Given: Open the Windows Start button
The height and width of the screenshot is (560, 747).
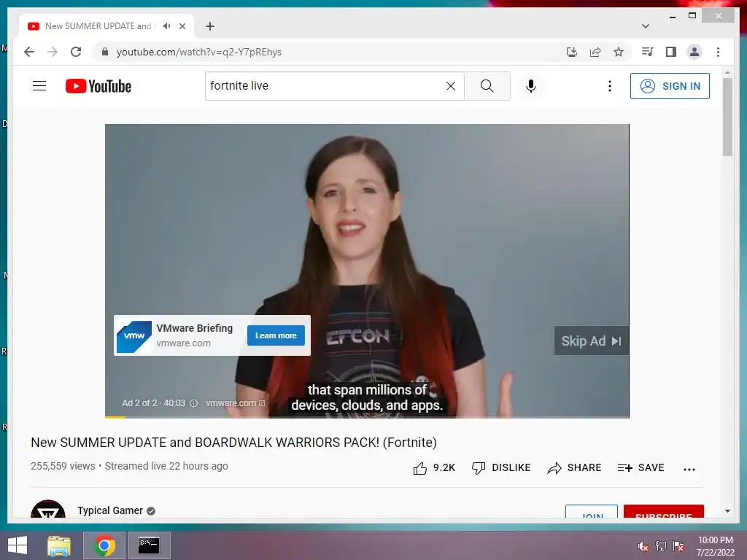Looking at the screenshot, I should tap(18, 545).
